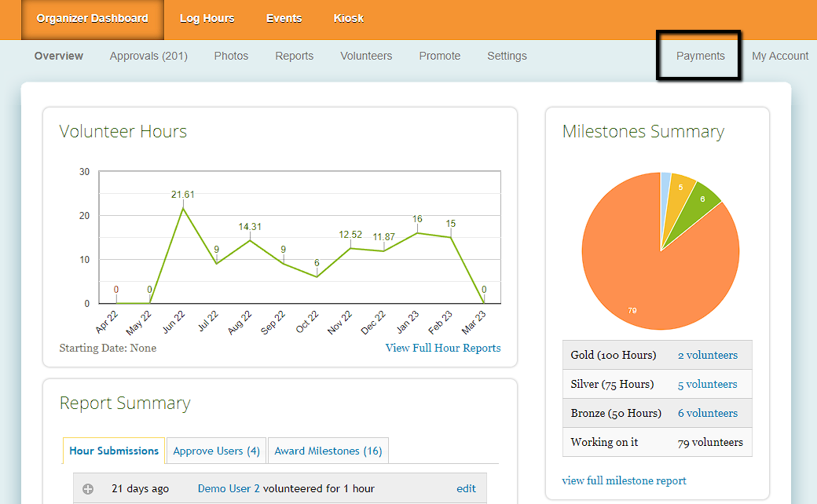
Task: Open Approvals (201) menu item
Action: pos(148,56)
